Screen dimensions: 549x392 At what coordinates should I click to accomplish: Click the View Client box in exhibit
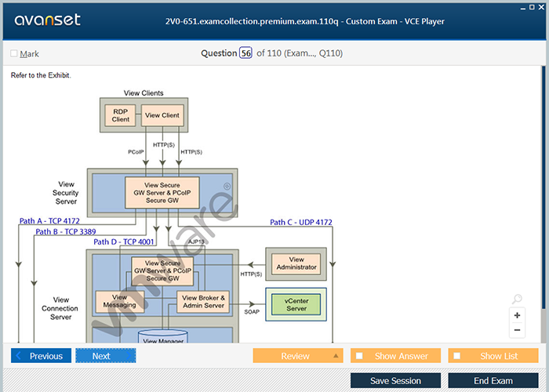click(162, 115)
